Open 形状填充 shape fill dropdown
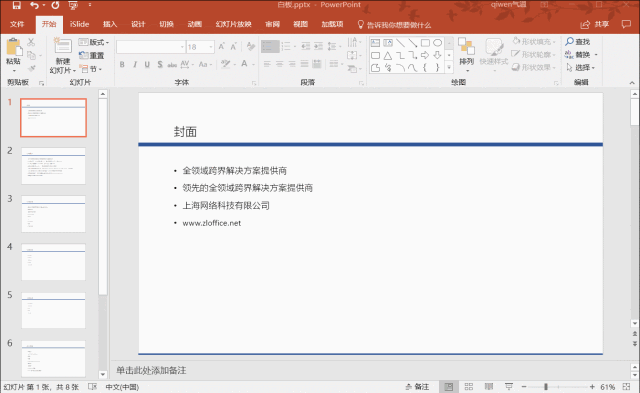Screen dimensions: 640x393 pyautogui.click(x=534, y=42)
